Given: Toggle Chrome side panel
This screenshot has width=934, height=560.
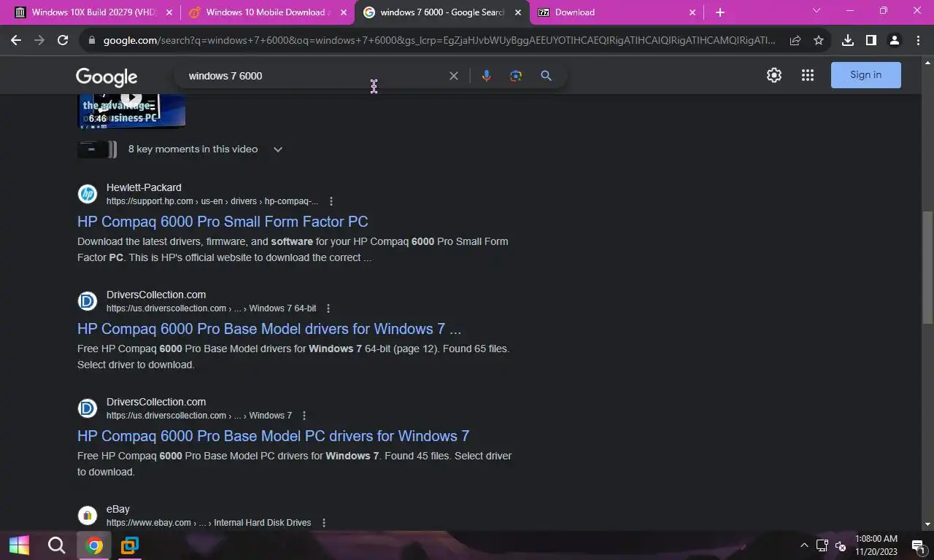Looking at the screenshot, I should click(871, 41).
